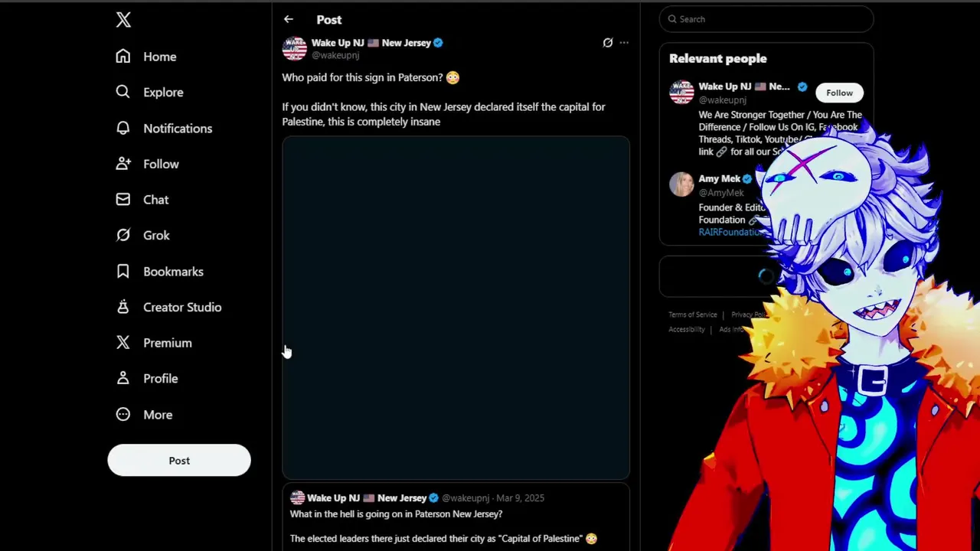Open the Notifications bell

tap(164, 129)
